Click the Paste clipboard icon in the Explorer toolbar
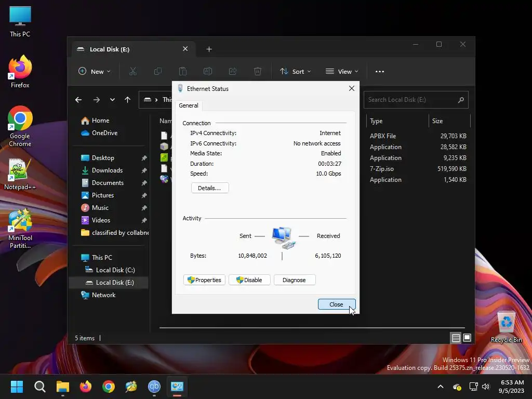Screen dimensions: 532x399 (182, 72)
